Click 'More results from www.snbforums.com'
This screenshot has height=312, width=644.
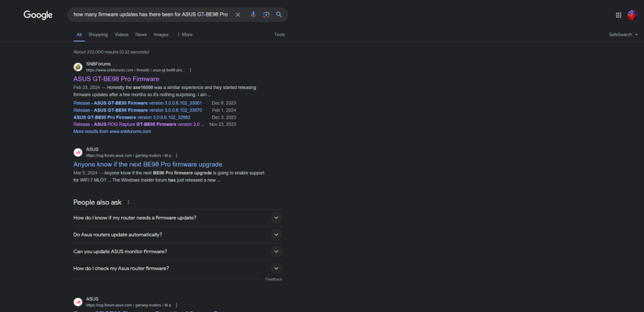pyautogui.click(x=112, y=131)
